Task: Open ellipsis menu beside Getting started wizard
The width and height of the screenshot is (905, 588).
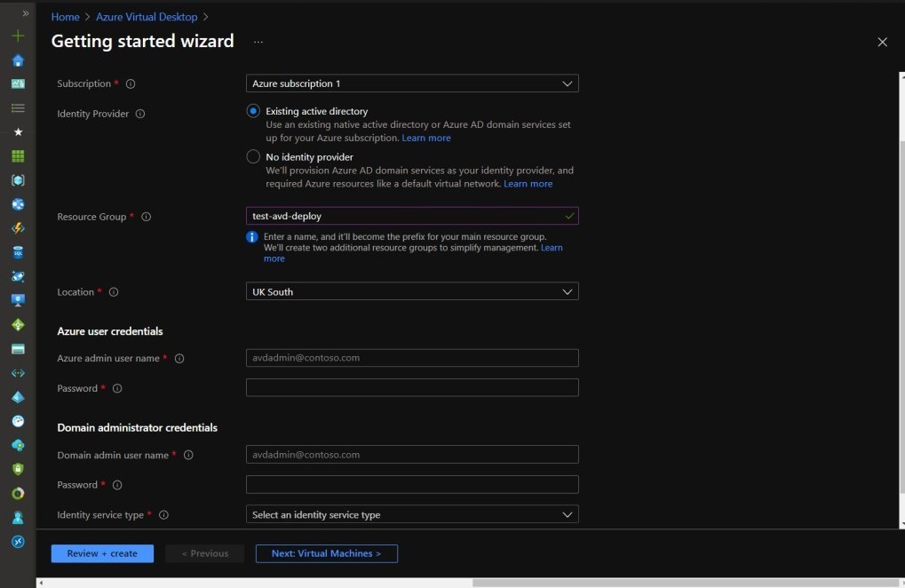Action: 258,42
